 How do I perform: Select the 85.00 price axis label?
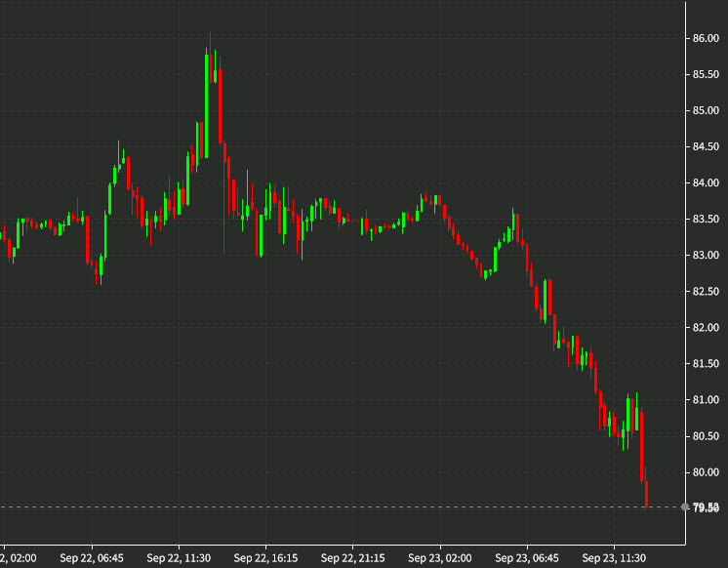pos(706,110)
